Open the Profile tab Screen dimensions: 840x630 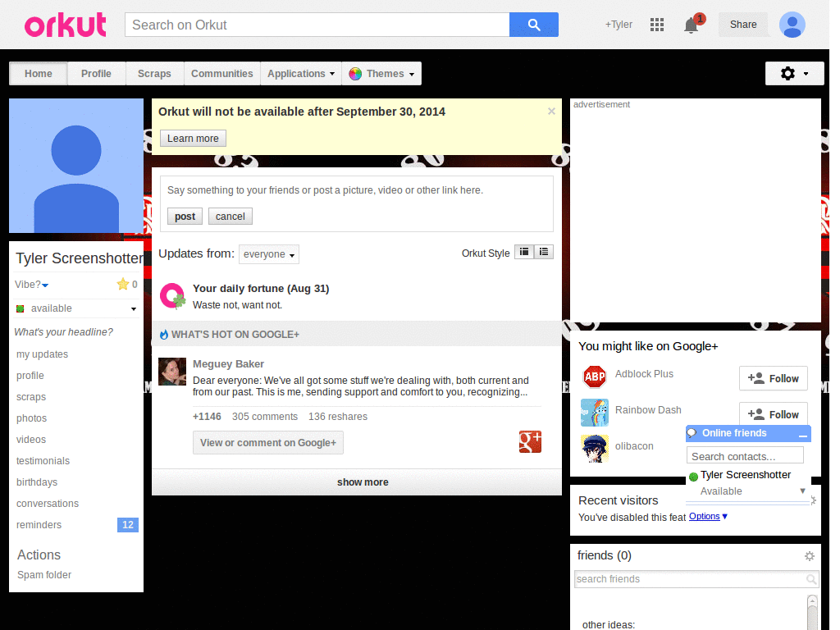tap(97, 74)
